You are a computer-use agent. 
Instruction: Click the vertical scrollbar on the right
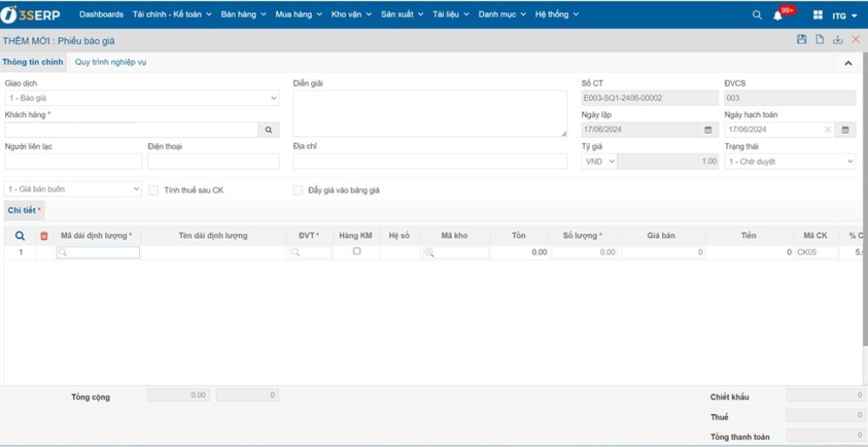tap(865, 199)
